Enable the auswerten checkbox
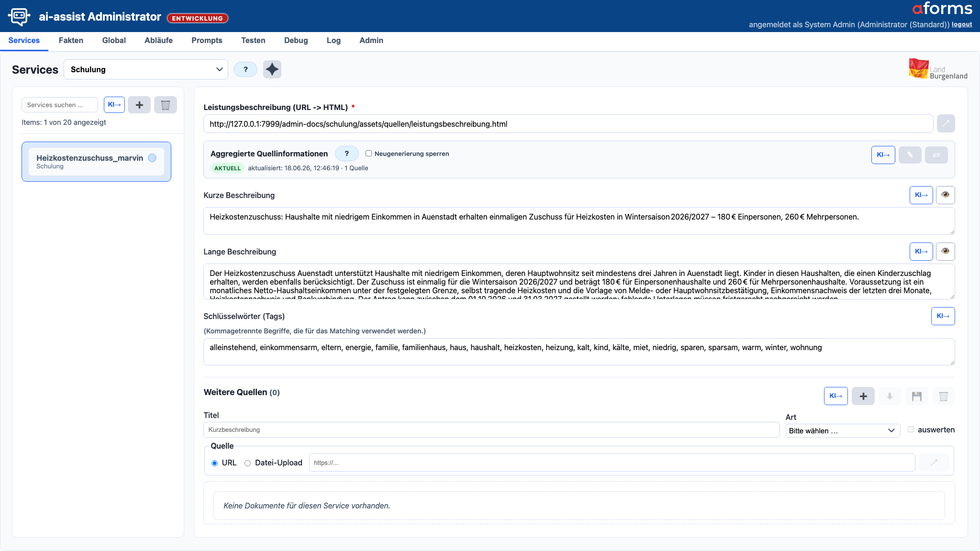 911,430
